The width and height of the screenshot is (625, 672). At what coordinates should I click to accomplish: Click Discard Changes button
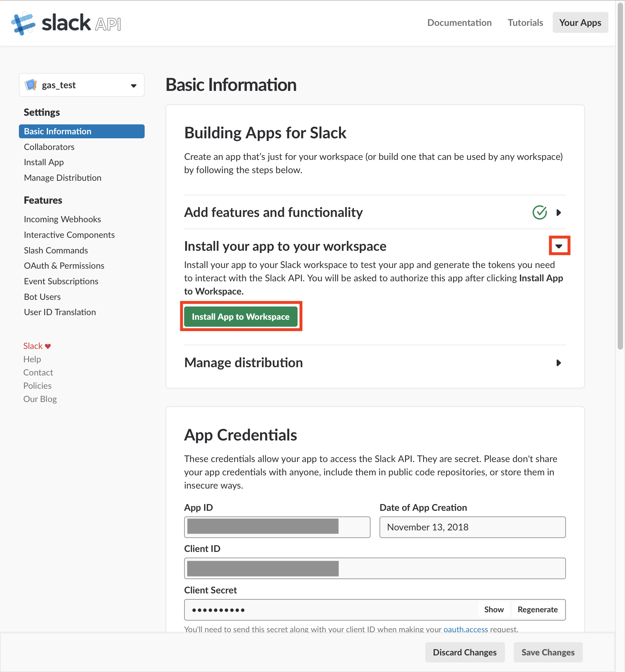point(464,652)
